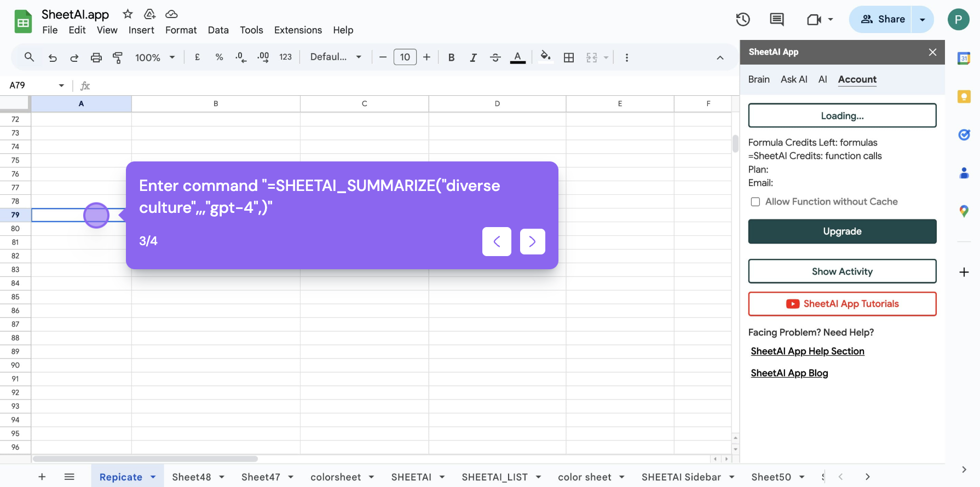
Task: Open the Data menu
Action: (x=218, y=30)
